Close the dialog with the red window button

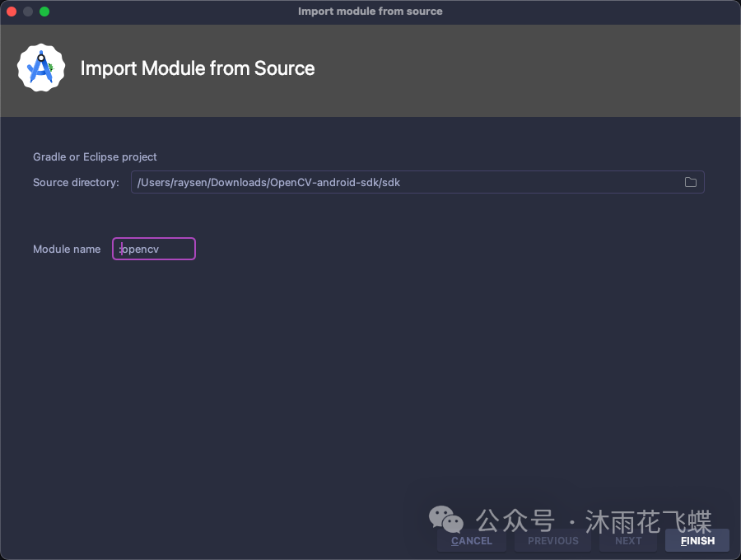tap(12, 12)
